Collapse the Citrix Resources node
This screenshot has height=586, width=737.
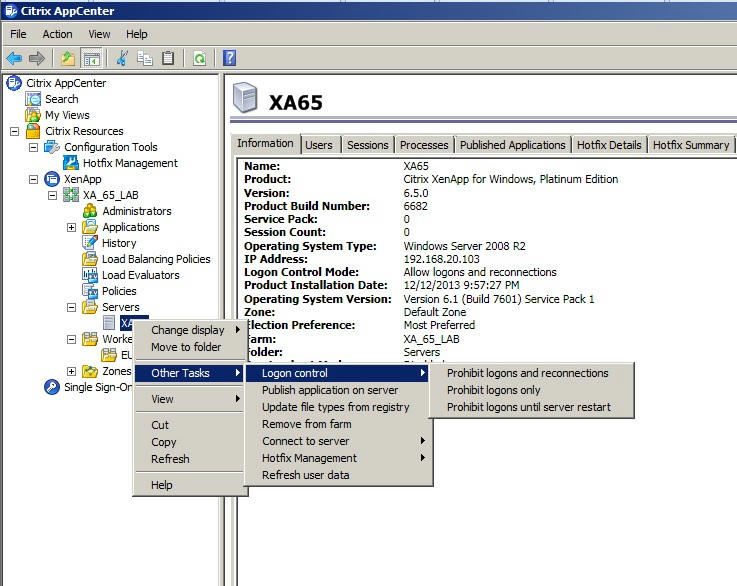pos(15,131)
